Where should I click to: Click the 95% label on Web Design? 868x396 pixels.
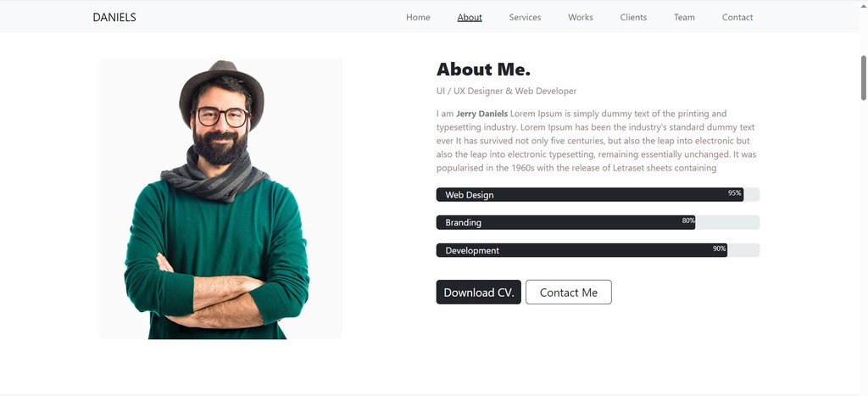tap(735, 192)
